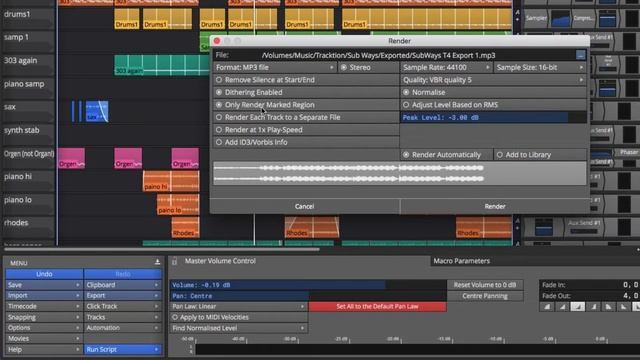Open file browser via the '...' button
640x360 pixels.
coord(580,55)
